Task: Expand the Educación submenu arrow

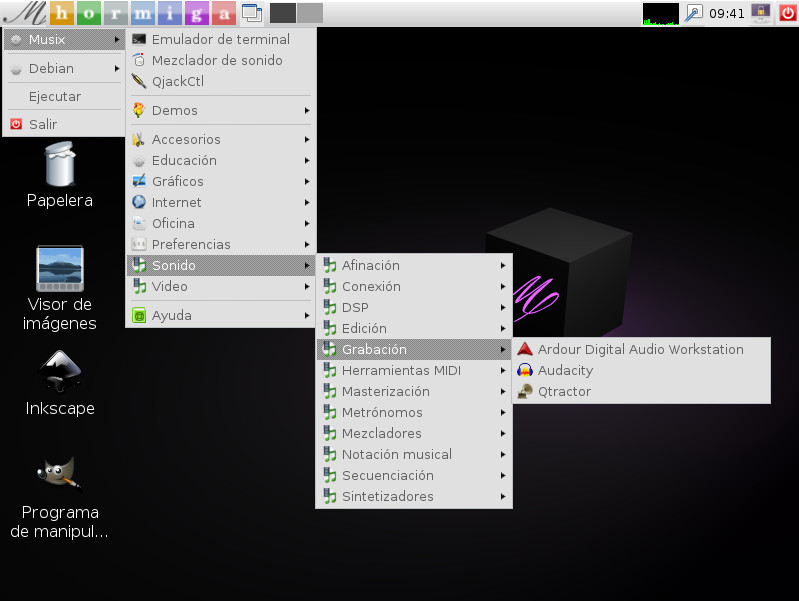Action: point(307,160)
